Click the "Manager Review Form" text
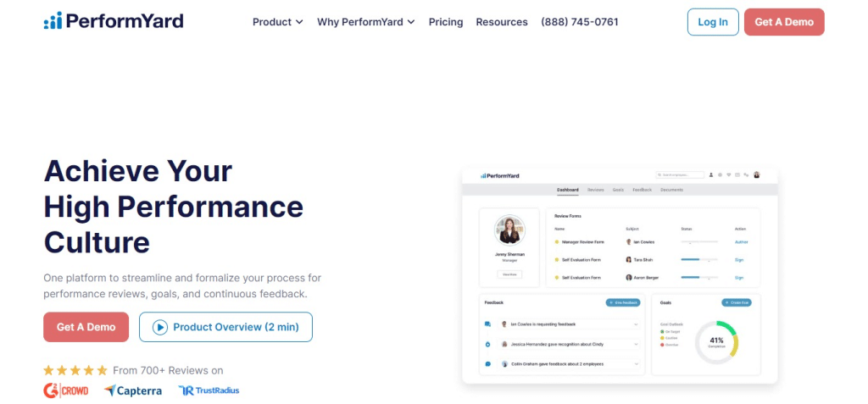The width and height of the screenshot is (868, 404). click(x=583, y=242)
